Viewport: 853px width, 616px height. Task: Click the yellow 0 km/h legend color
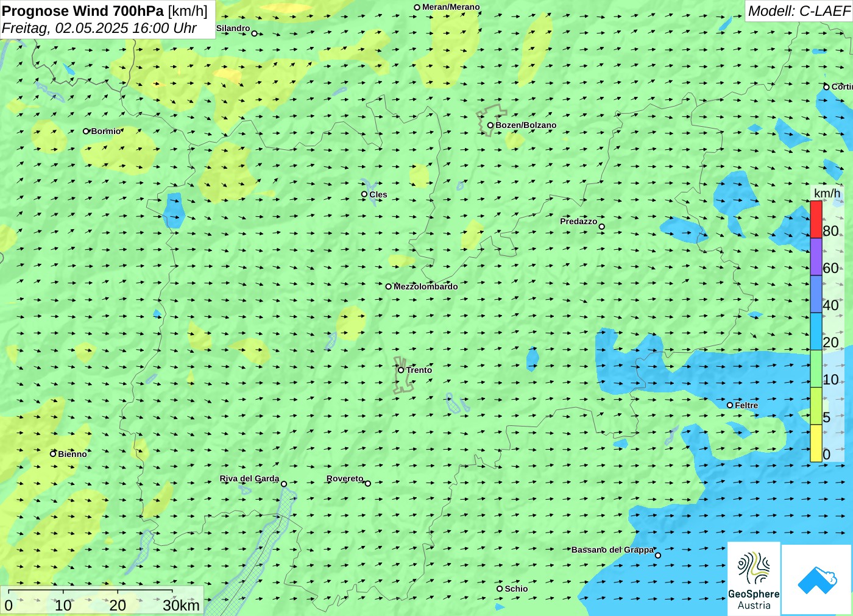coord(816,443)
